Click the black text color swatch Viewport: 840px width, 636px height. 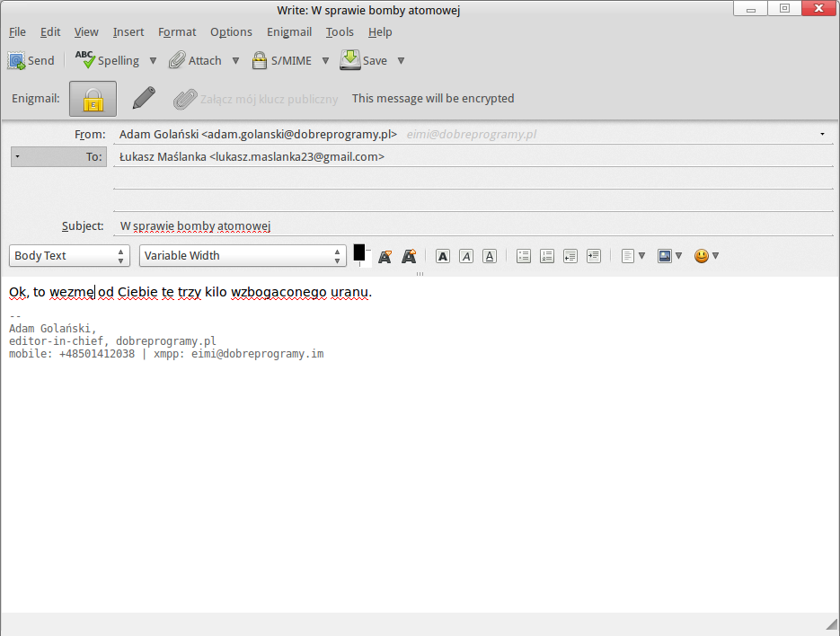(359, 252)
